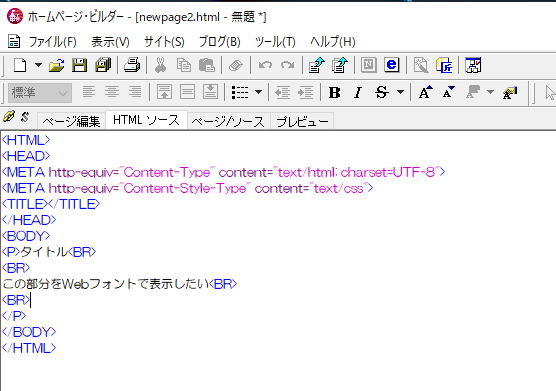
Task: Align text left
Action: [89, 92]
